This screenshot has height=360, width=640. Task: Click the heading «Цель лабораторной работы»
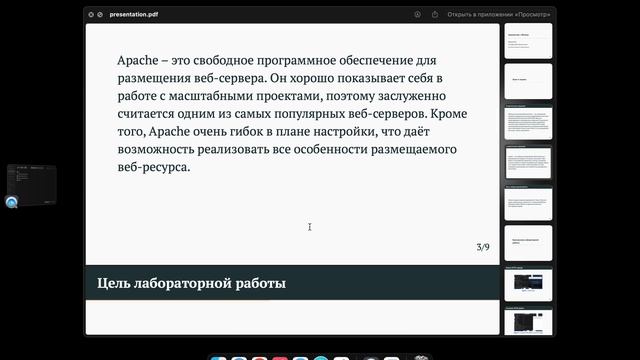pyautogui.click(x=191, y=283)
